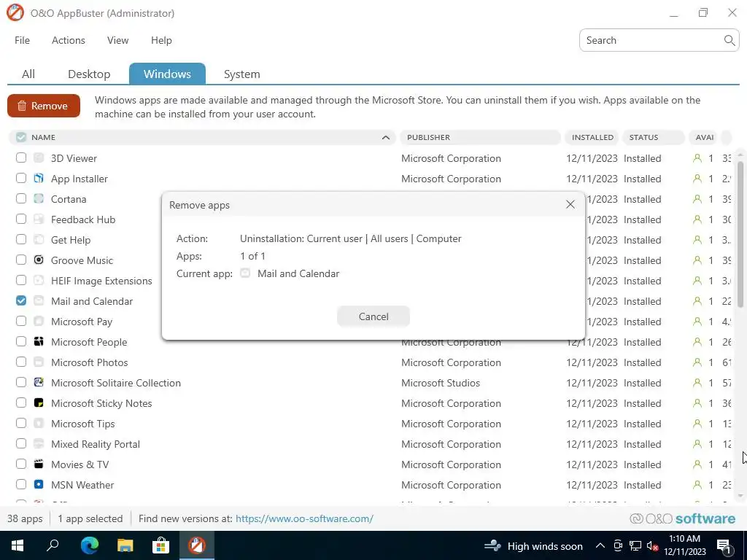Sort by INSTALLED column header
747x560 pixels.
(x=592, y=137)
